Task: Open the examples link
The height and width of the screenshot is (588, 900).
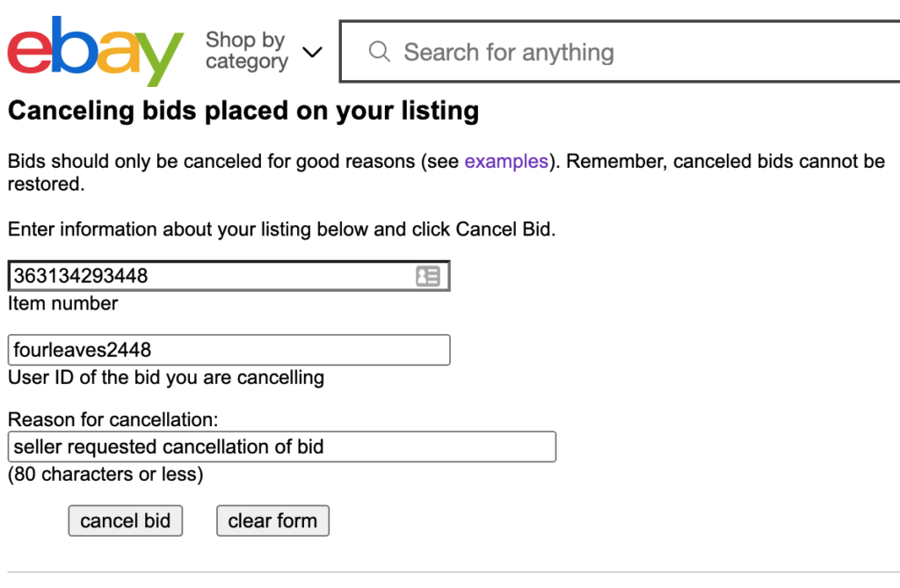Action: point(506,162)
